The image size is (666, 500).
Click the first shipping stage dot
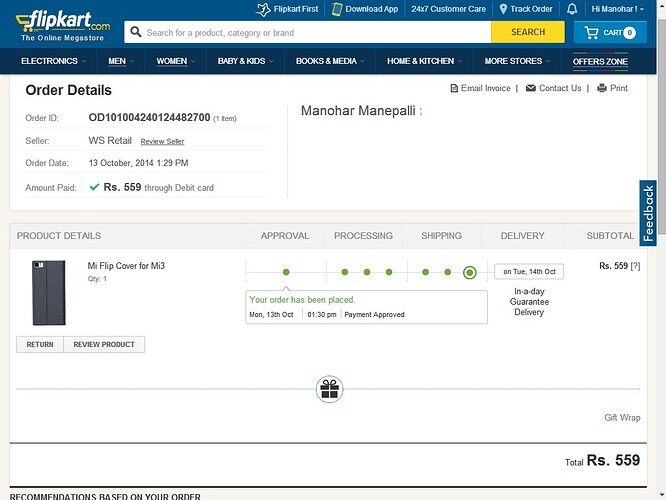tap(426, 272)
